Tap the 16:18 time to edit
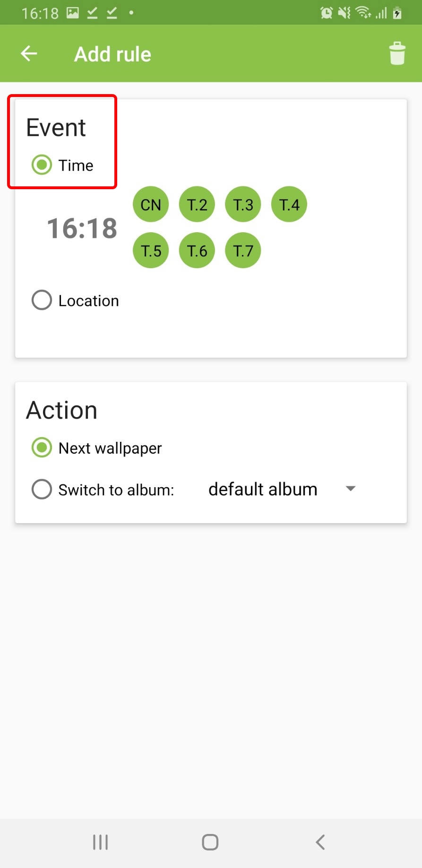The width and height of the screenshot is (422, 868). [82, 228]
